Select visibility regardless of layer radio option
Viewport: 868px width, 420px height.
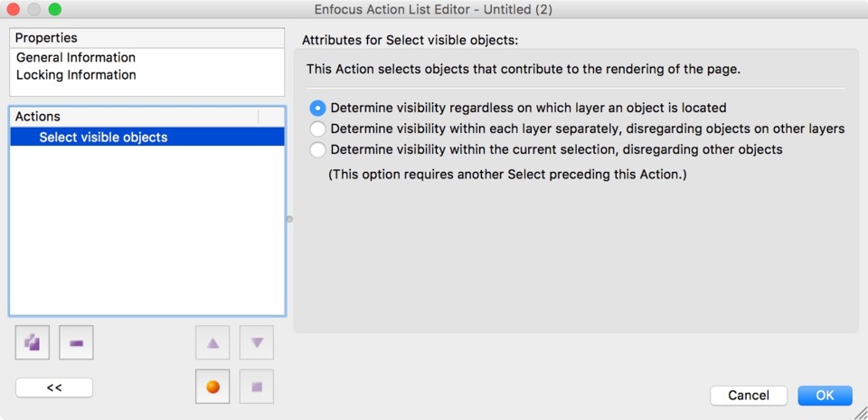pyautogui.click(x=317, y=108)
